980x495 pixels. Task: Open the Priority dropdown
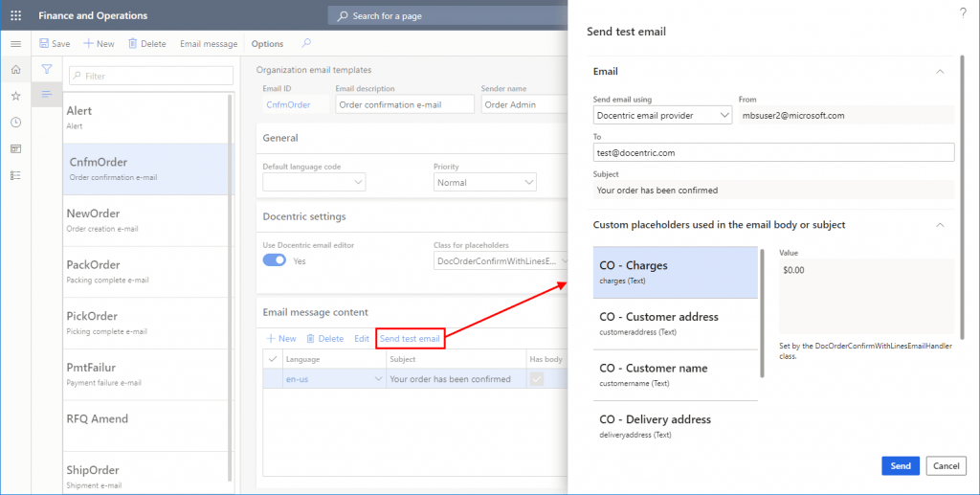pos(485,183)
